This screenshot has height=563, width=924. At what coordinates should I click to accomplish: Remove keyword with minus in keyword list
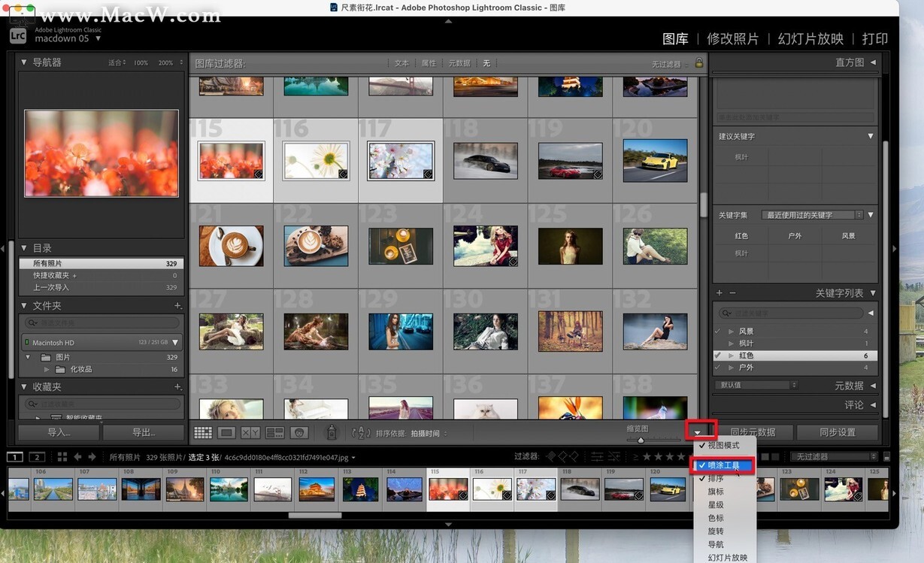coord(732,293)
